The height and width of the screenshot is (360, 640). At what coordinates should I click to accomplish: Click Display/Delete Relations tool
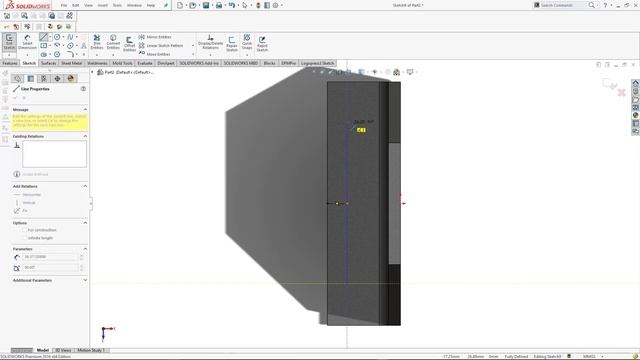(211, 42)
